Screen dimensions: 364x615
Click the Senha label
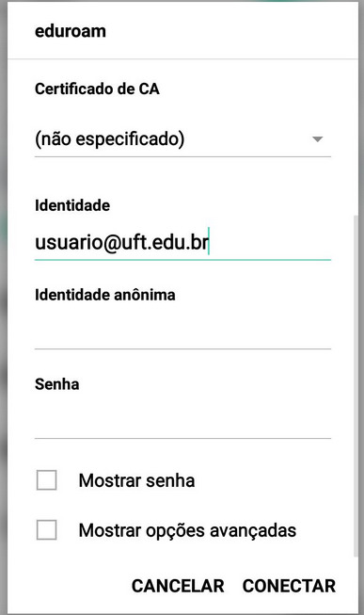pyautogui.click(x=57, y=384)
